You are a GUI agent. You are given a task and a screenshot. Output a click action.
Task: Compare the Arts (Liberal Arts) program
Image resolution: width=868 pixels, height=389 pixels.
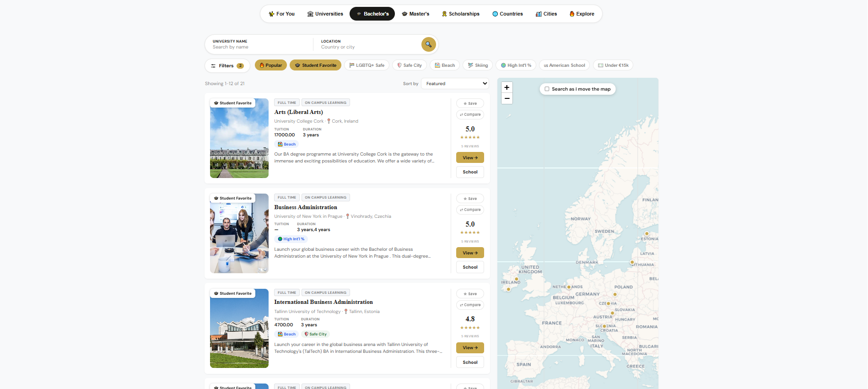(x=470, y=114)
